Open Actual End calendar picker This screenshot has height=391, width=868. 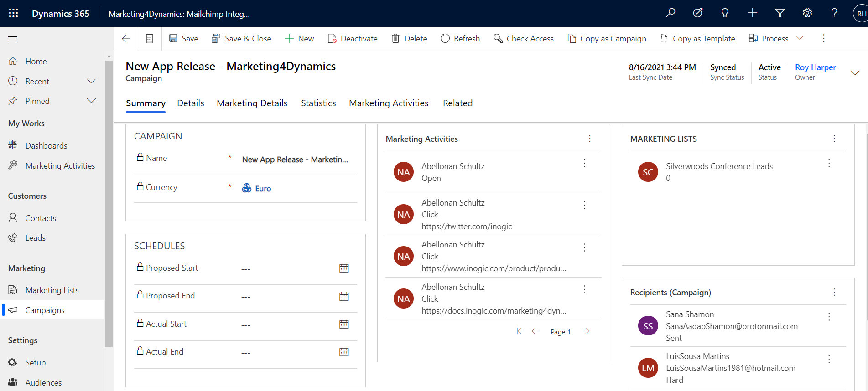[344, 352]
